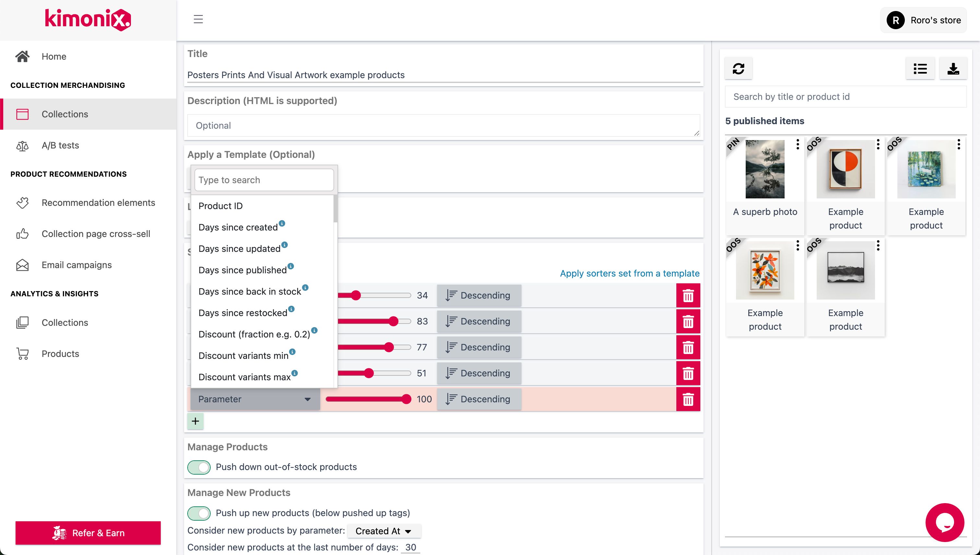Viewport: 980px width, 555px height.
Task: Select Recommendation elements in the sidebar
Action: tap(98, 203)
